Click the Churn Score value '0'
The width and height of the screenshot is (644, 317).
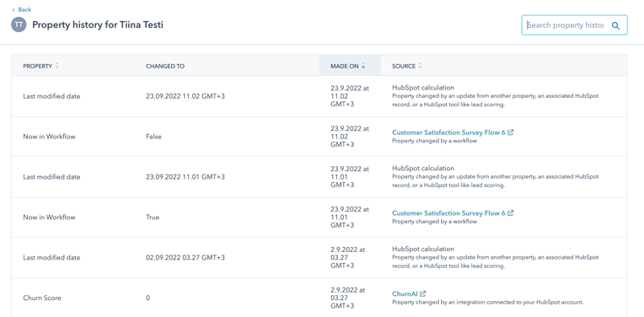click(148, 298)
